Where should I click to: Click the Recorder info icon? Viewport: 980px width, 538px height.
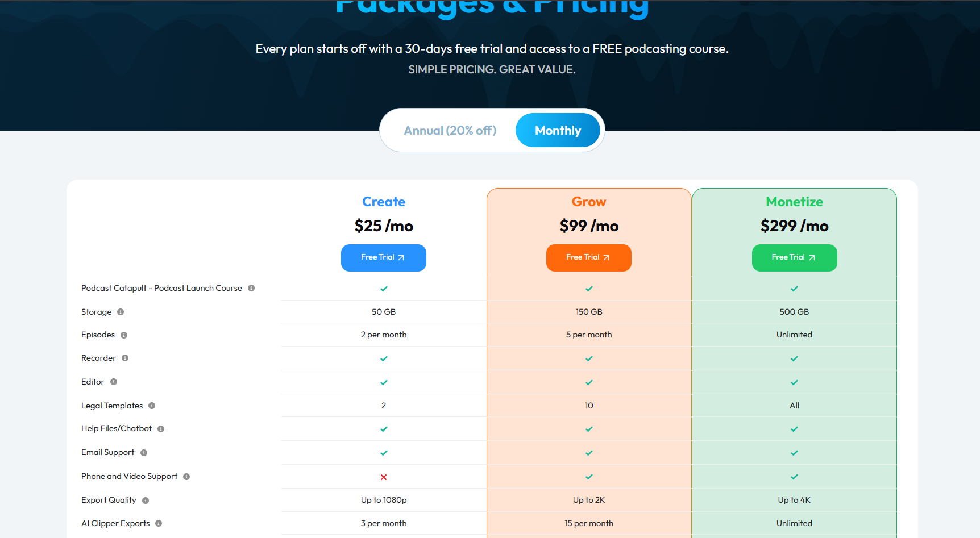click(x=125, y=358)
